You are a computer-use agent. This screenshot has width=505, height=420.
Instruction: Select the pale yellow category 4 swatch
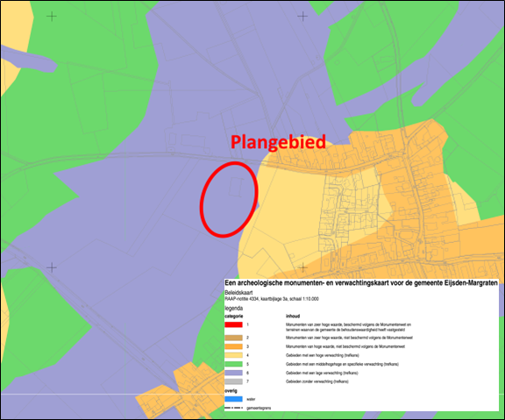(x=233, y=355)
